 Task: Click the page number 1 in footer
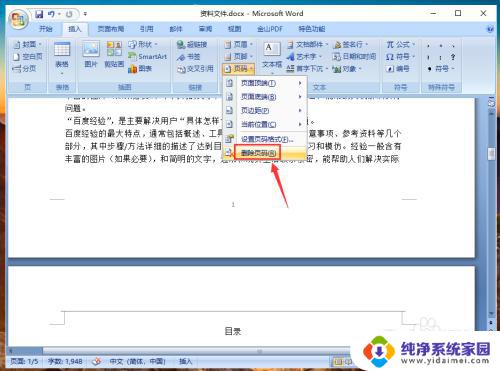pyautogui.click(x=233, y=204)
